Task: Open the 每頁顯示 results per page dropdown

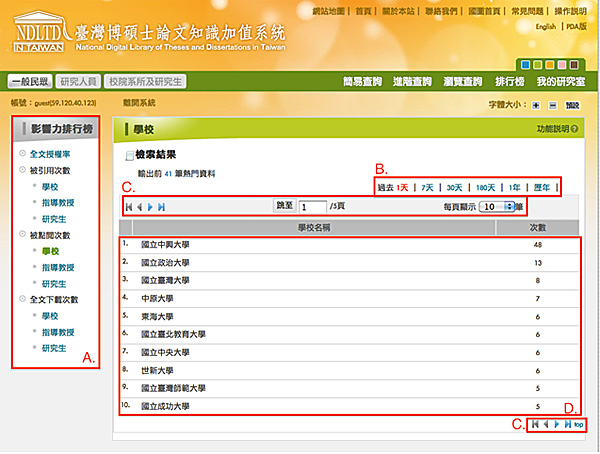Action: [x=497, y=206]
